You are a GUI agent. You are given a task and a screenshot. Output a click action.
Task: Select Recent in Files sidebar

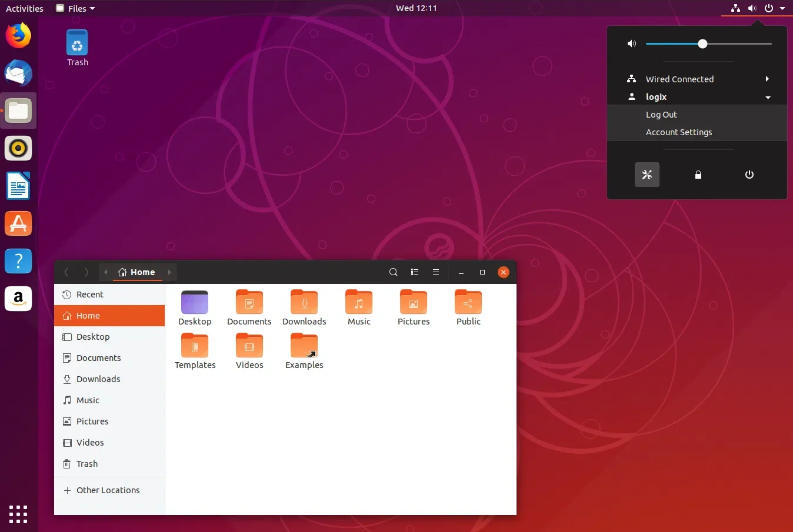[x=109, y=295]
